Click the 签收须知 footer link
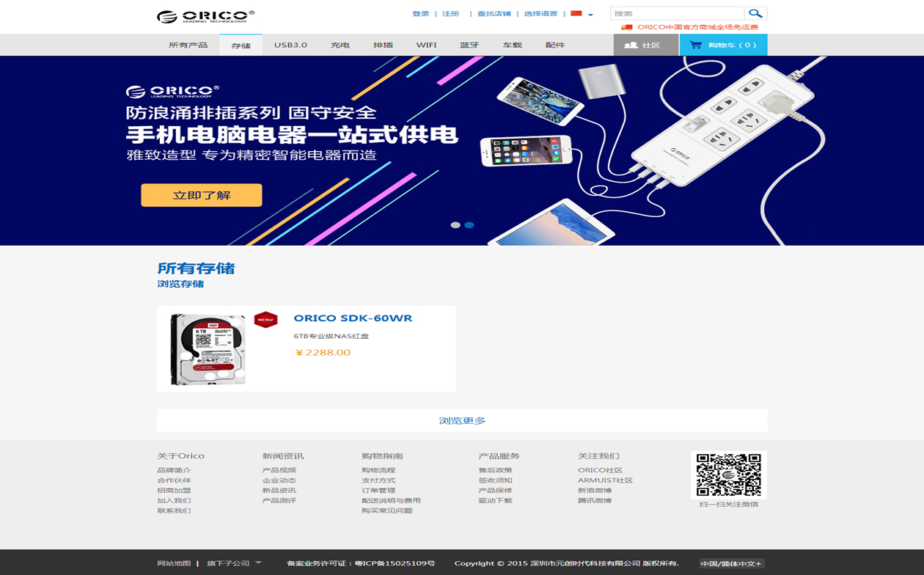This screenshot has height=575, width=924. coord(496,480)
